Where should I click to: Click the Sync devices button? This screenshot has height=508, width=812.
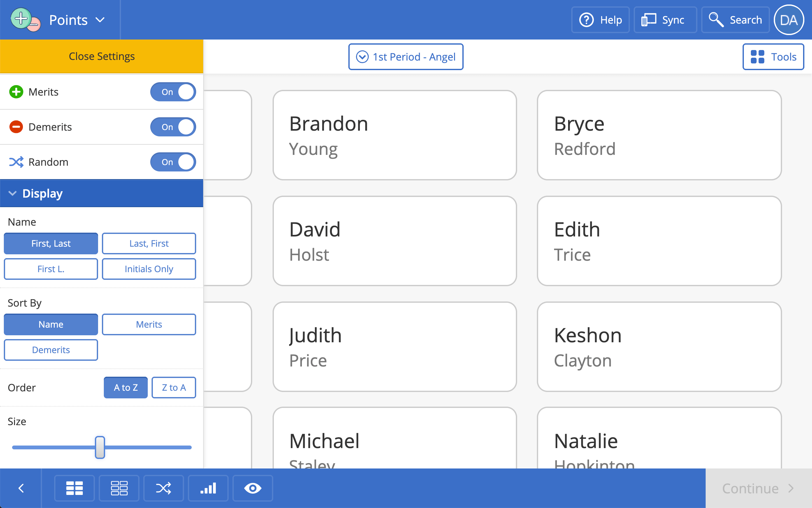pos(665,20)
